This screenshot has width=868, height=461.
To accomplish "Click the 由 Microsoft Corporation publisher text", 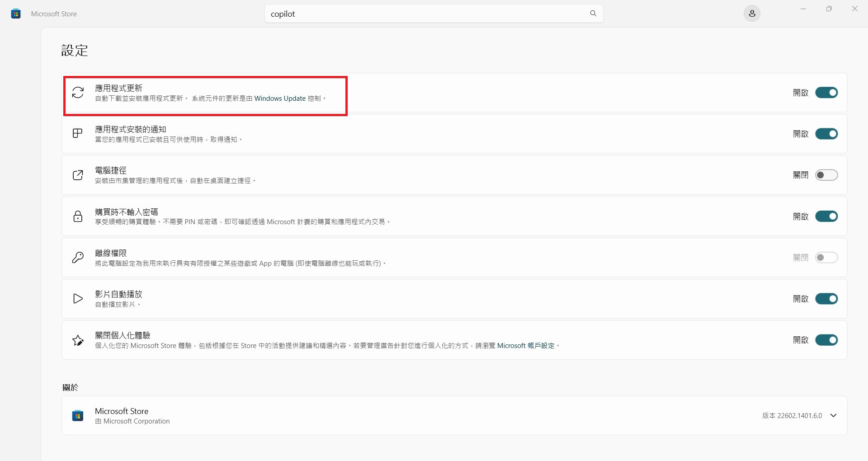I will pos(132,421).
